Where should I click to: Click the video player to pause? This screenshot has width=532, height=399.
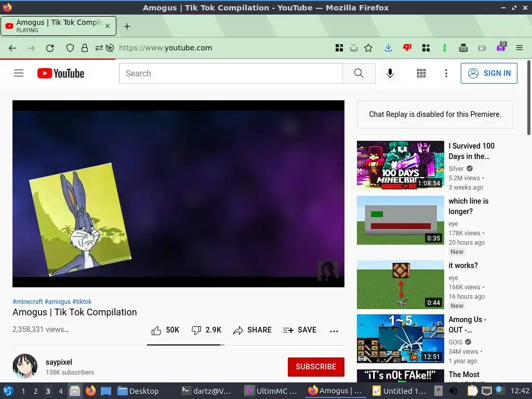tap(179, 194)
